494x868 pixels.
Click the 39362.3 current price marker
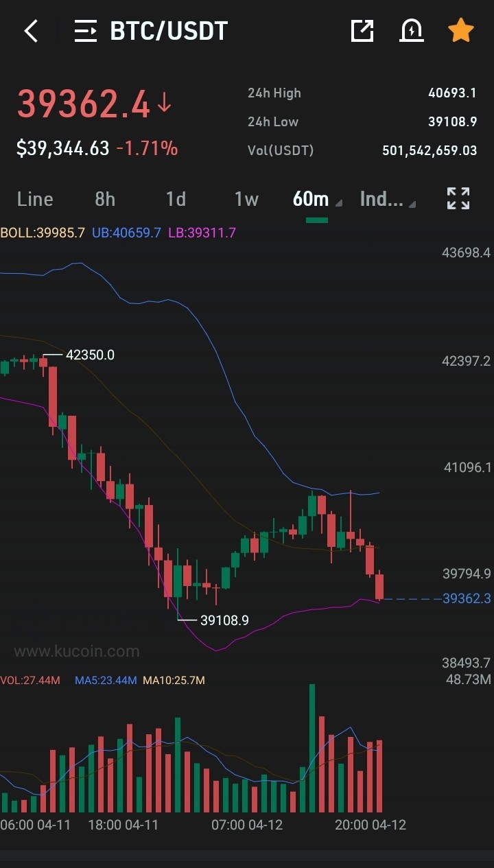(467, 598)
